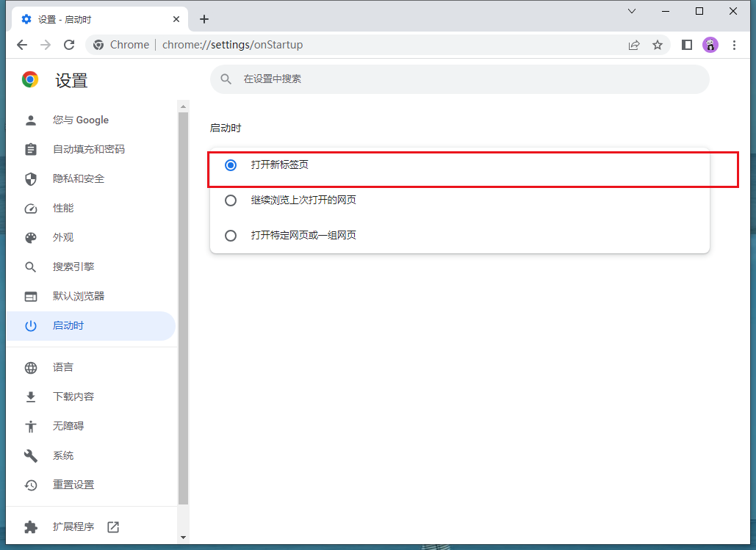Open Chrome three-dot menu
756x550 pixels.
(x=734, y=45)
